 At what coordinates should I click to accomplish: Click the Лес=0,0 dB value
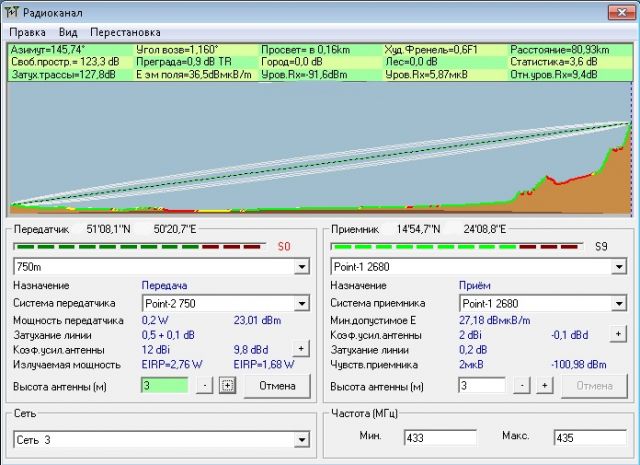click(411, 62)
